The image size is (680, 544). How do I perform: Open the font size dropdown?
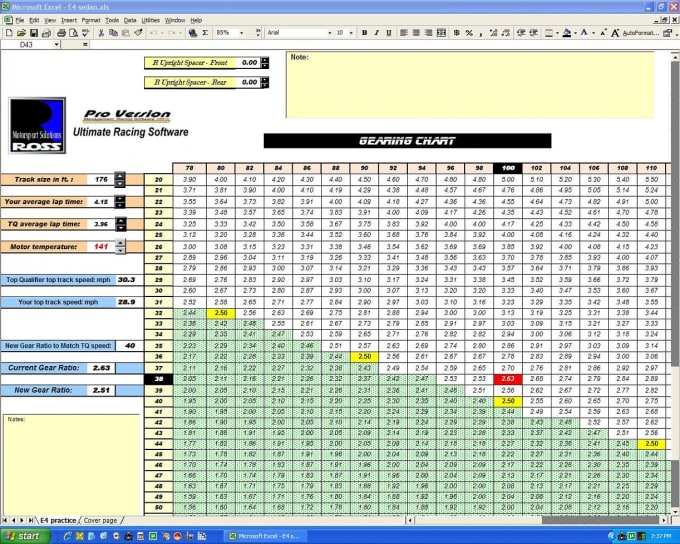tap(351, 33)
